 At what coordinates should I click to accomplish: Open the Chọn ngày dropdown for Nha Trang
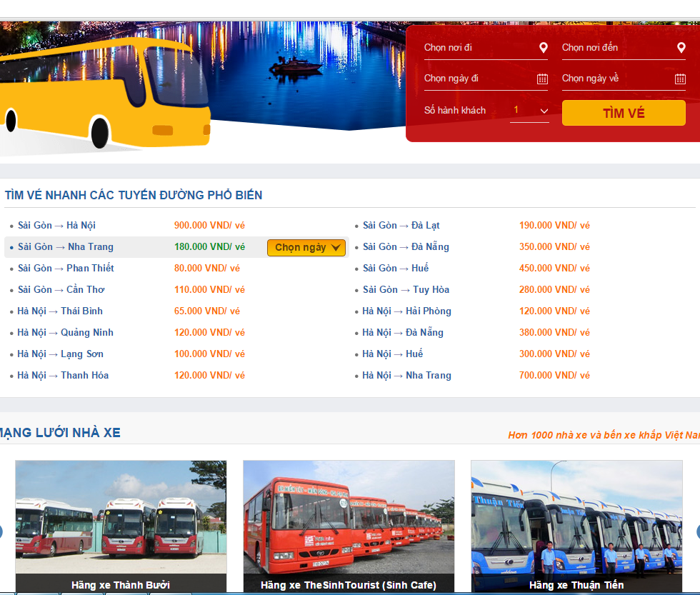306,247
